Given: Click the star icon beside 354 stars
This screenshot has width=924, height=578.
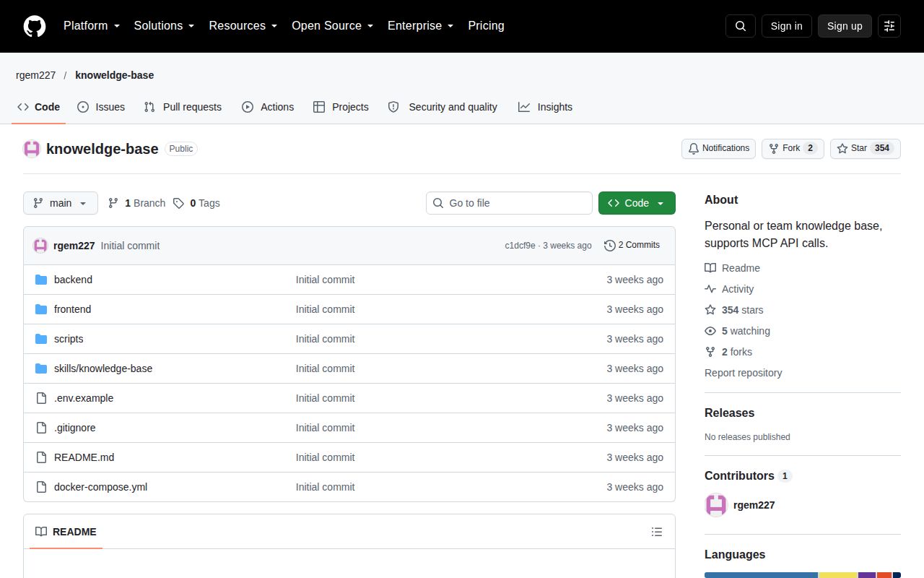Looking at the screenshot, I should (x=710, y=310).
